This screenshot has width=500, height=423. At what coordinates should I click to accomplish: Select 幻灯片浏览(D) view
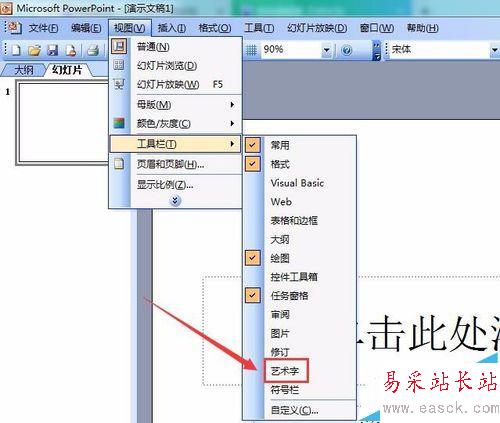[x=175, y=66]
